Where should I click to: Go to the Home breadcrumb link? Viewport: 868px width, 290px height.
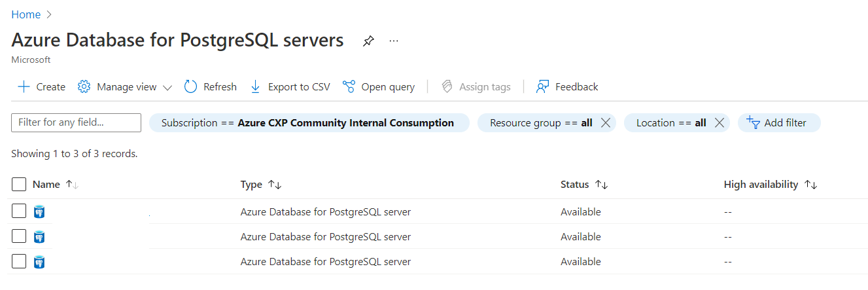coord(26,14)
